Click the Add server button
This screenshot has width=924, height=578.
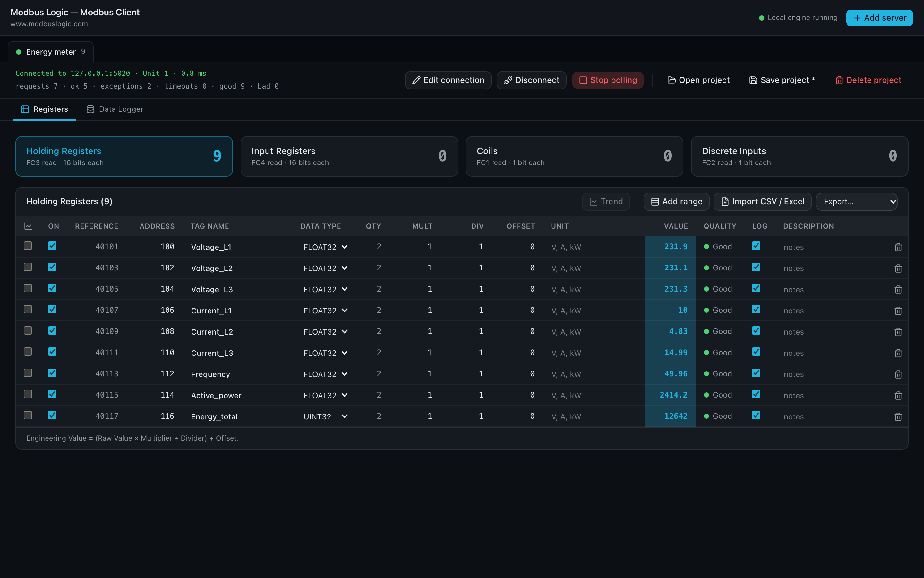(879, 18)
